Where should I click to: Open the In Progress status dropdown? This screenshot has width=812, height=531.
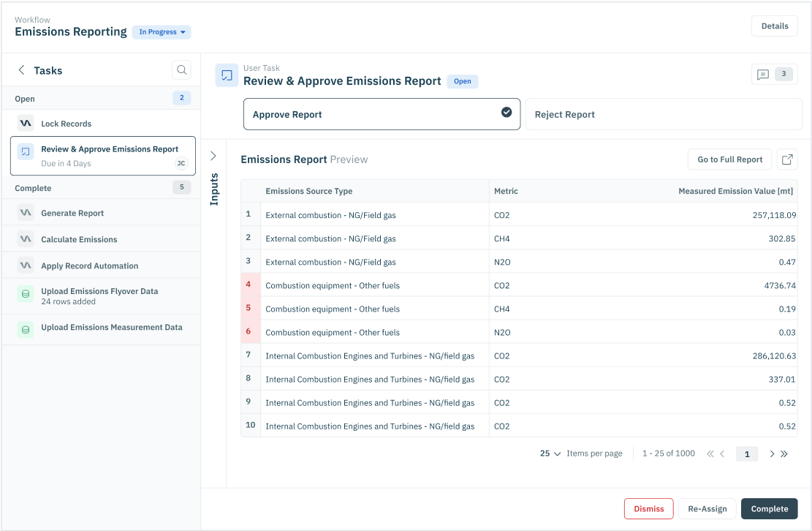point(162,32)
